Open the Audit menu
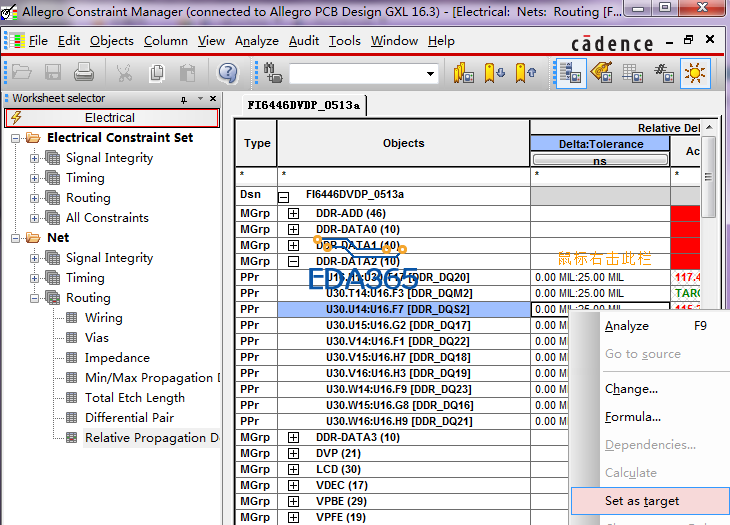 pyautogui.click(x=304, y=41)
